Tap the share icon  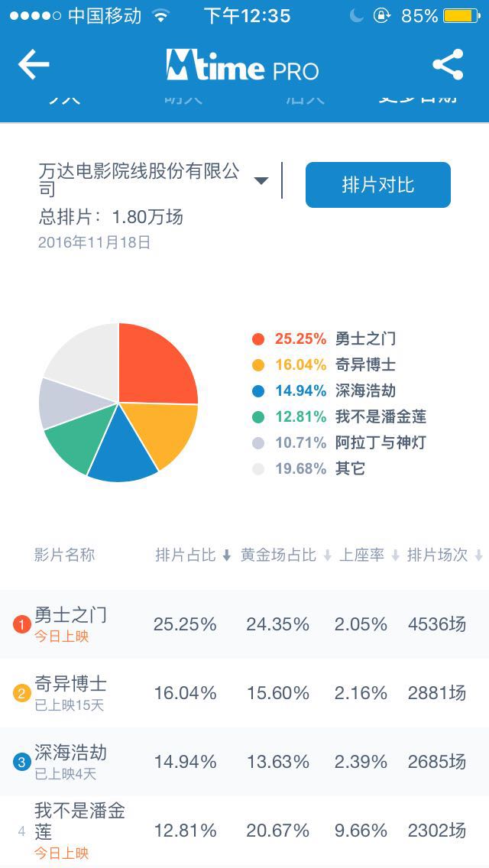[448, 65]
